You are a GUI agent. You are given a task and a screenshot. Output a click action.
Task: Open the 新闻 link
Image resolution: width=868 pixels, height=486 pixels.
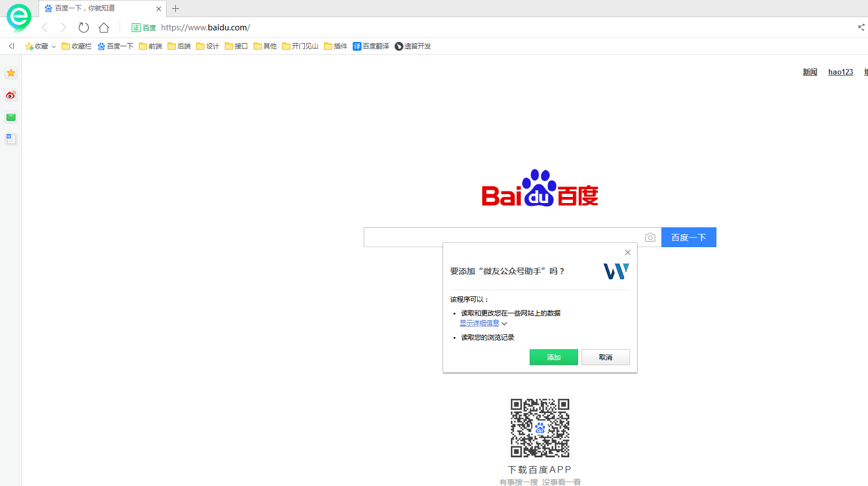click(x=810, y=72)
